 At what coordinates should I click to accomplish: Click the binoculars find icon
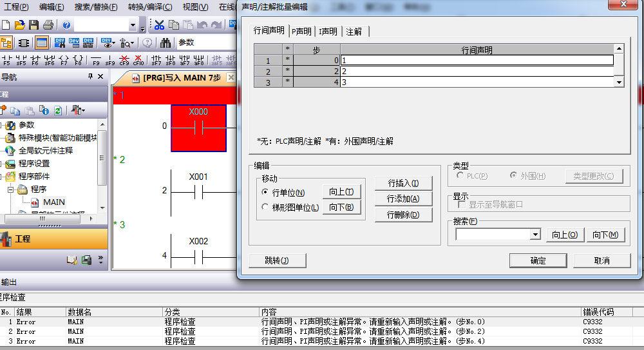166,43
